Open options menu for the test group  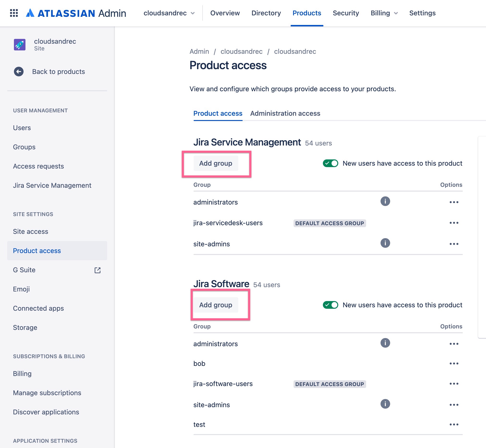454,425
